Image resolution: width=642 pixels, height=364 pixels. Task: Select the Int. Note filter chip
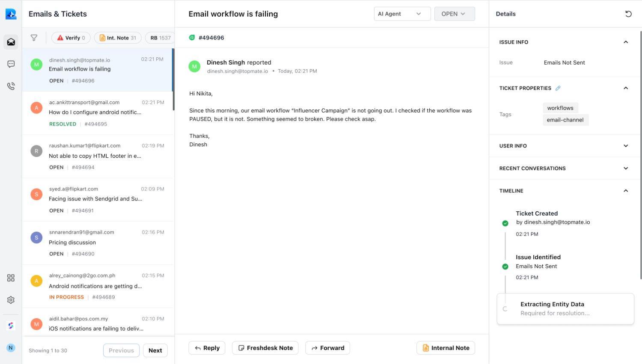[x=118, y=38]
